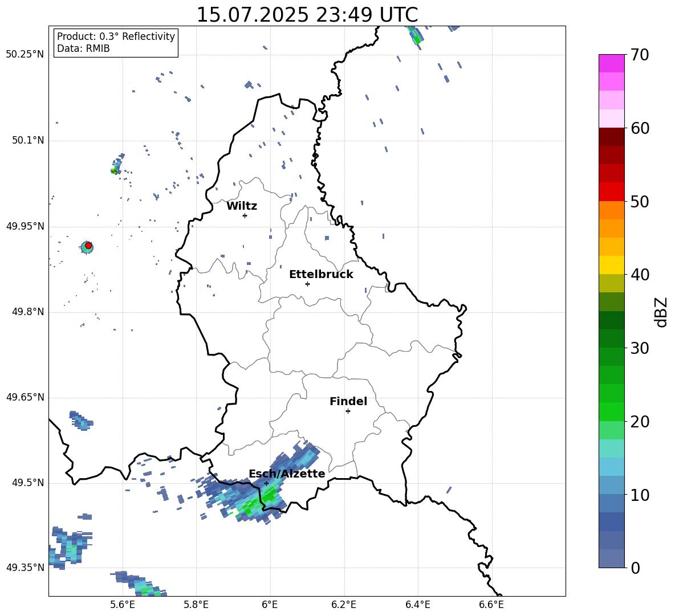Viewport: 675px width, 616px height.
Task: Click the magenta top colorbar swatch
Action: coord(611,64)
